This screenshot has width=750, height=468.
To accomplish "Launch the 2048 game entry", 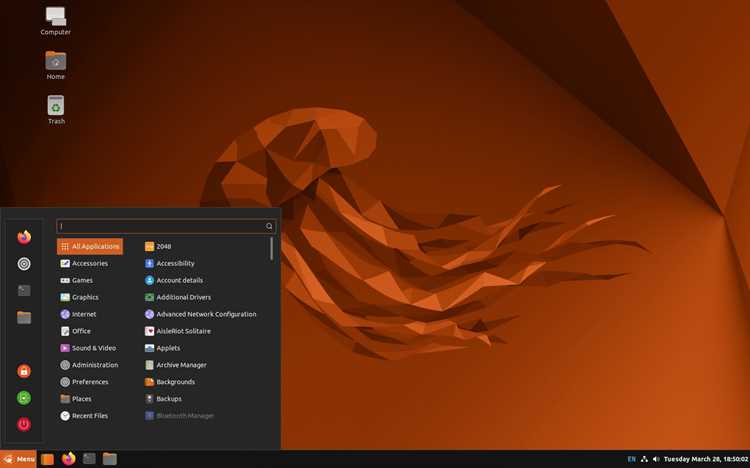I will point(158,246).
